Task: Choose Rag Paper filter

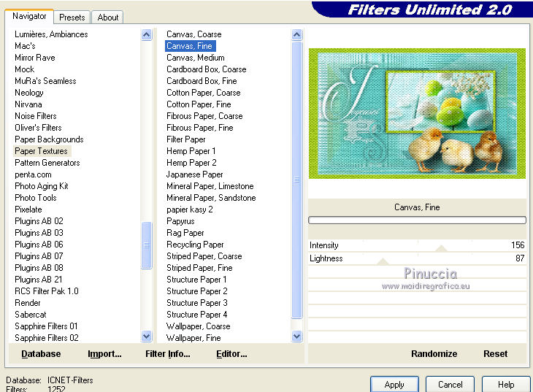Action: point(185,233)
